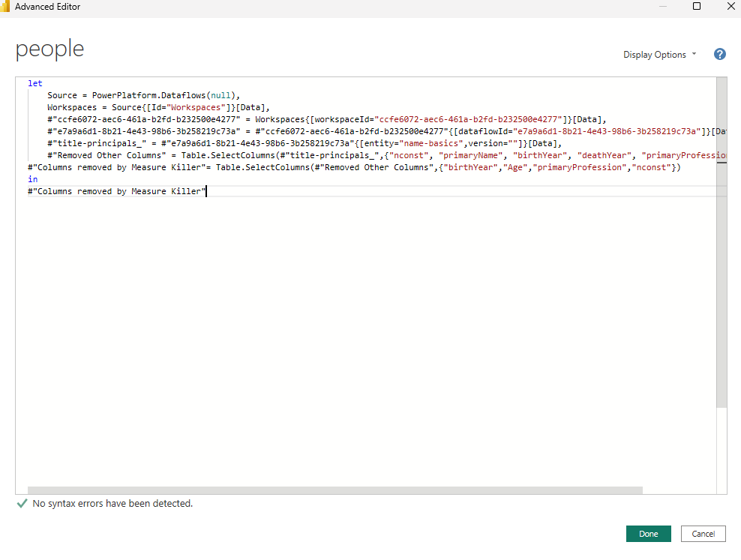The image size is (741, 560).
Task: Click the #"title-principals_" step name definition
Action: coord(97,143)
